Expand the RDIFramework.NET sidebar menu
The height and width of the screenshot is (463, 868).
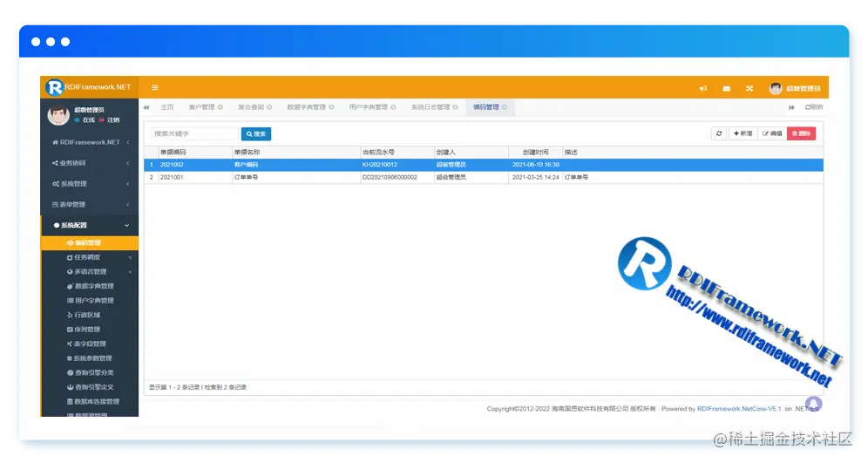pos(90,142)
